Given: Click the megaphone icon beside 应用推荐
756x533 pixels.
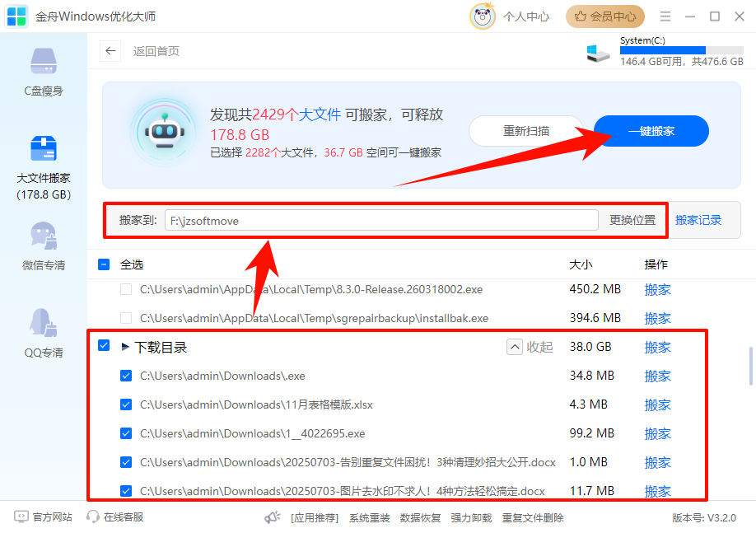Looking at the screenshot, I should tap(272, 517).
